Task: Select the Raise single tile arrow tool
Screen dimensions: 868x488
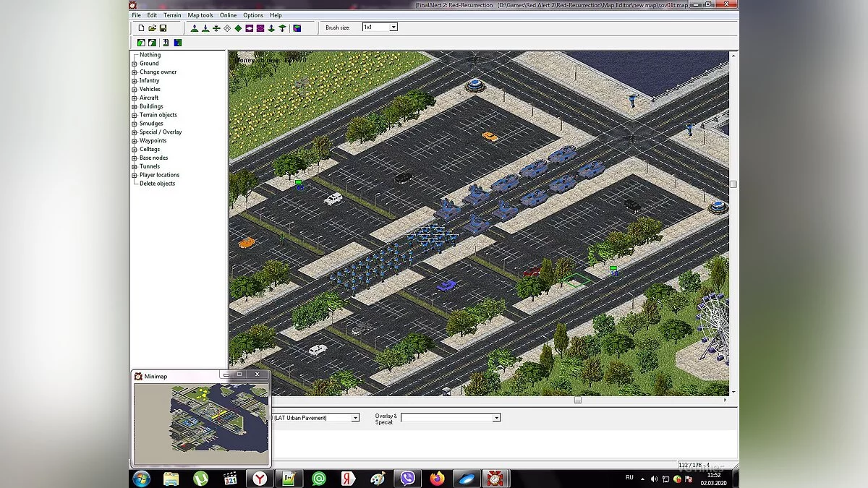Action: pyautogui.click(x=271, y=28)
